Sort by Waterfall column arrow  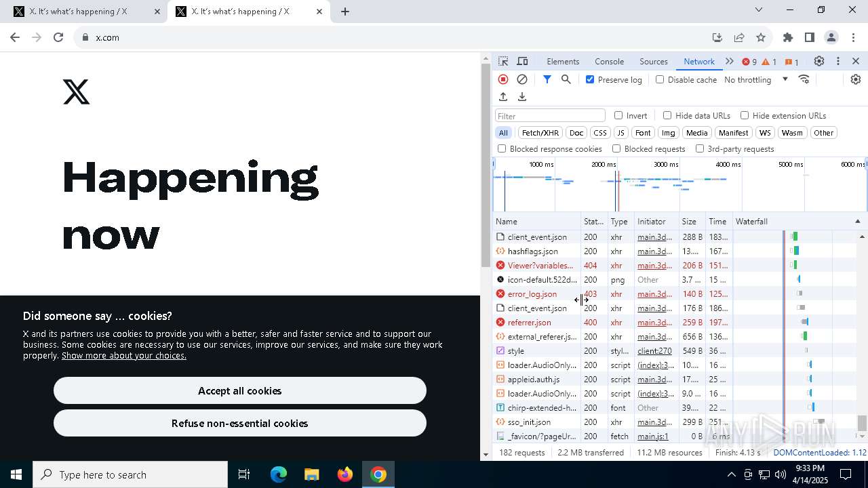tap(857, 222)
